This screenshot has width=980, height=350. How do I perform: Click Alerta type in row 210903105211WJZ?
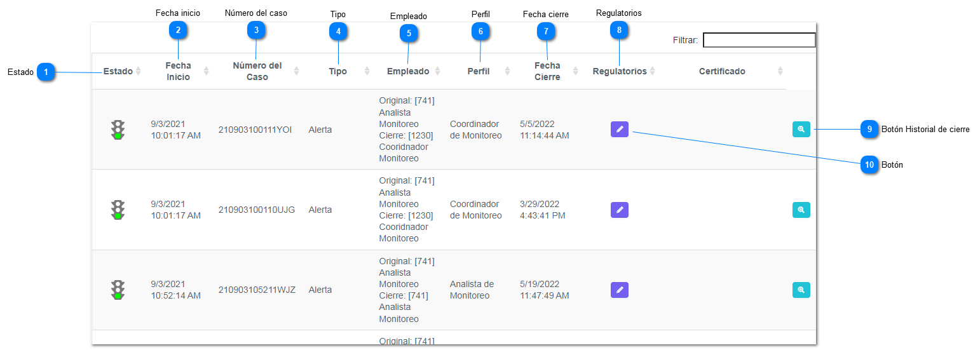[320, 290]
